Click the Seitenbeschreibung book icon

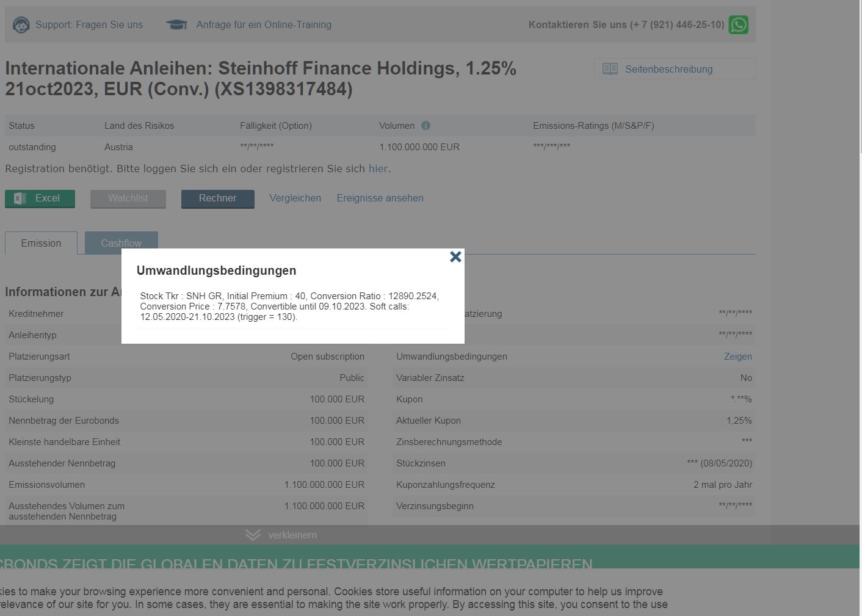(x=610, y=69)
